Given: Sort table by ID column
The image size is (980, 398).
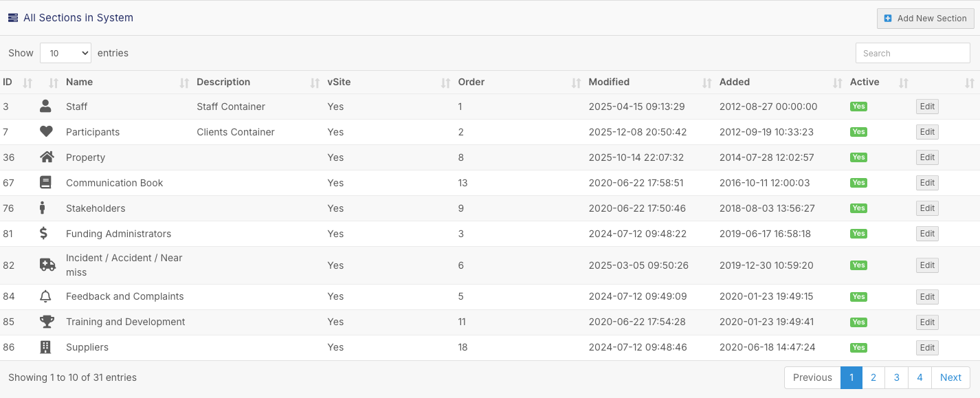Looking at the screenshot, I should [x=16, y=82].
